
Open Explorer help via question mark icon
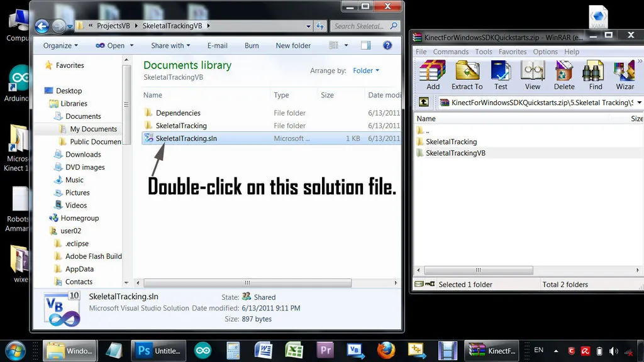[388, 45]
